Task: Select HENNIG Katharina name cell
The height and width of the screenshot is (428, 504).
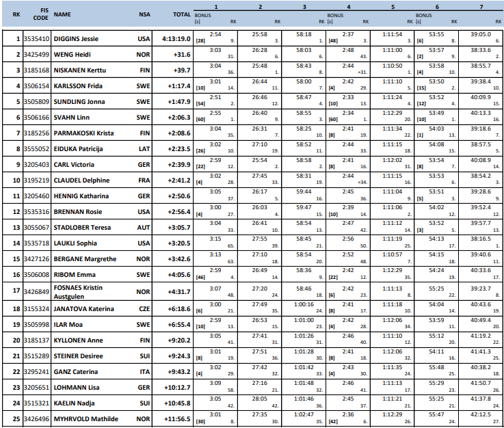Action: [x=81, y=196]
